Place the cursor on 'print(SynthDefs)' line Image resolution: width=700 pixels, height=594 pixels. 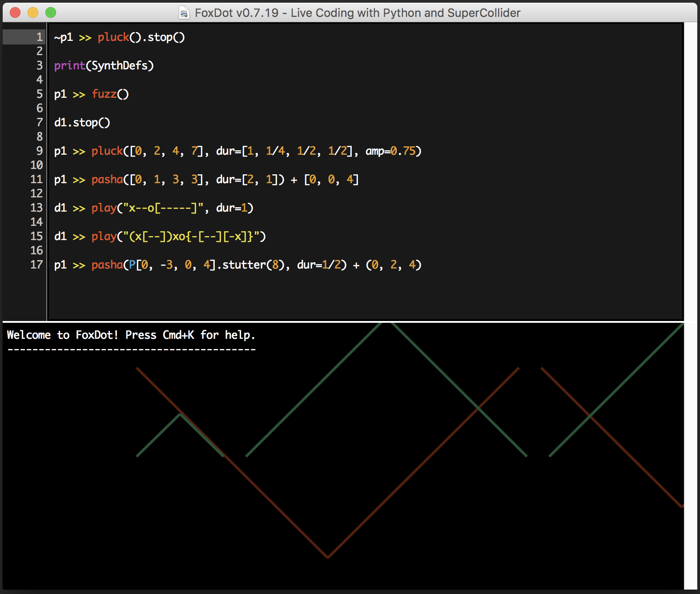tap(104, 66)
